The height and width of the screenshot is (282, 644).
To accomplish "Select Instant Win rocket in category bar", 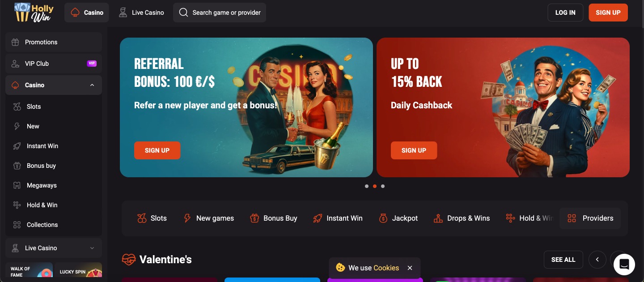I will [338, 218].
